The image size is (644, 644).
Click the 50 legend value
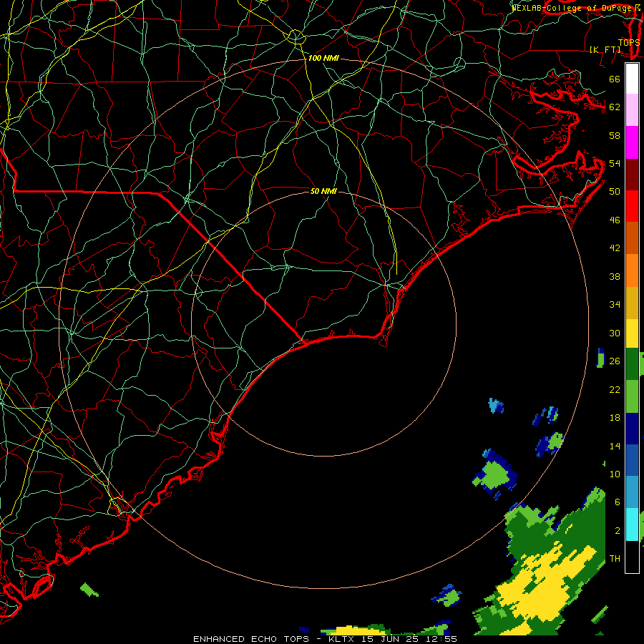click(615, 192)
